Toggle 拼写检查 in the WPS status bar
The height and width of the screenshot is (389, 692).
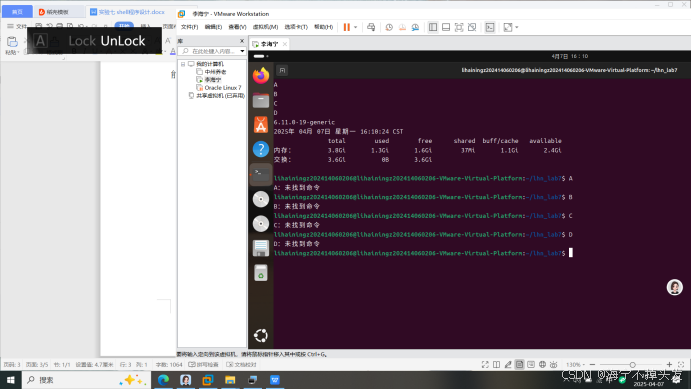203,365
